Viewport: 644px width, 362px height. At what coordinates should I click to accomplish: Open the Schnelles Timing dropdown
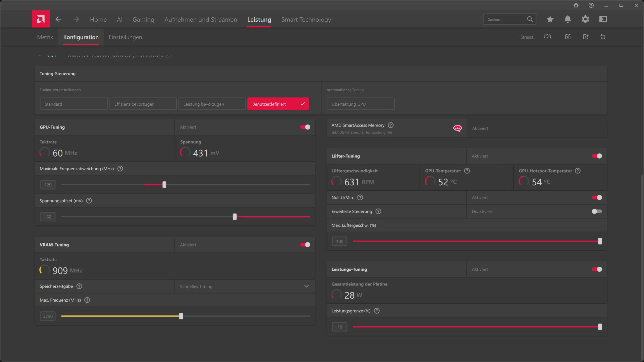click(245, 286)
